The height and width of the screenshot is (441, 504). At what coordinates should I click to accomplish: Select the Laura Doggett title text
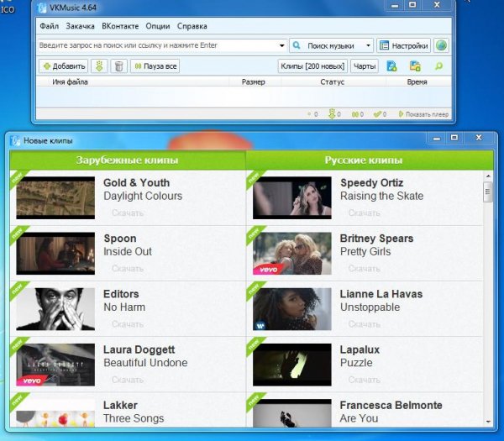(x=139, y=349)
